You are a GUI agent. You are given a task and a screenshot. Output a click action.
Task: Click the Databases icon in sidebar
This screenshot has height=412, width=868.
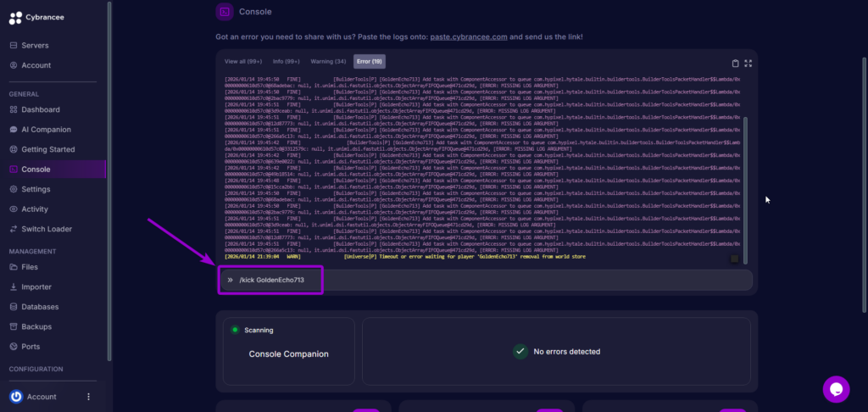tap(13, 307)
